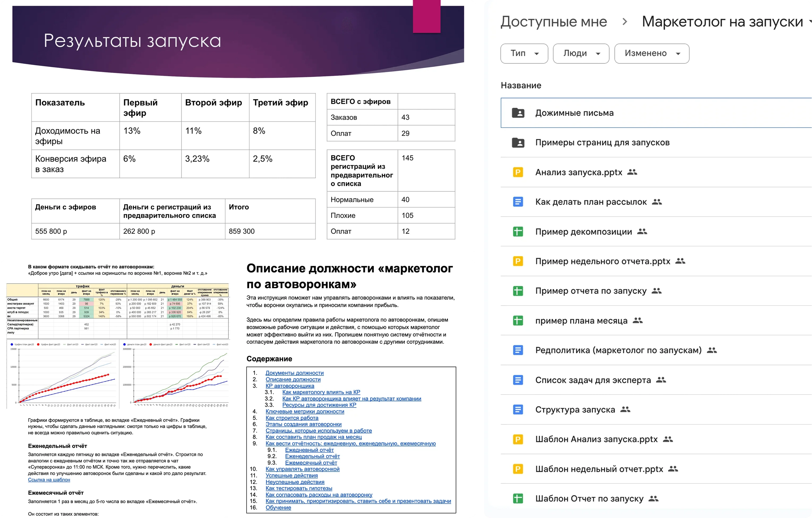Open the Люди filter dropdown
Screen dimensions: 812x518
click(x=581, y=53)
